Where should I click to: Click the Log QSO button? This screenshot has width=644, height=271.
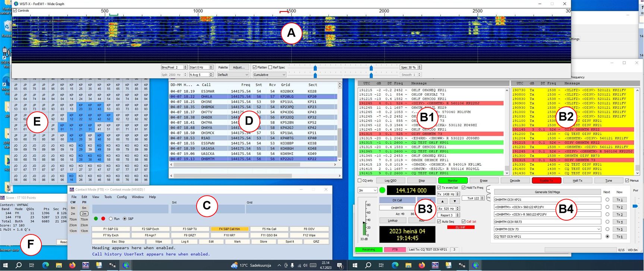[x=390, y=181]
